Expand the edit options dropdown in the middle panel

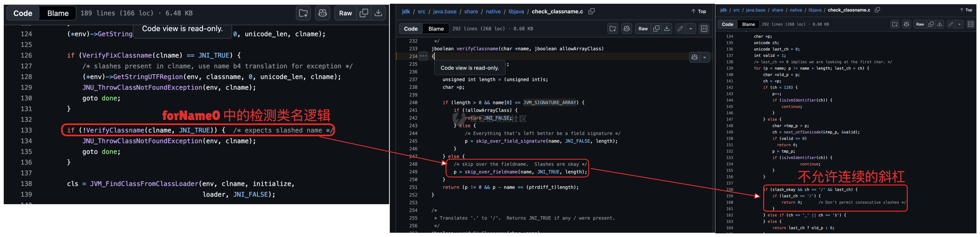[691, 29]
